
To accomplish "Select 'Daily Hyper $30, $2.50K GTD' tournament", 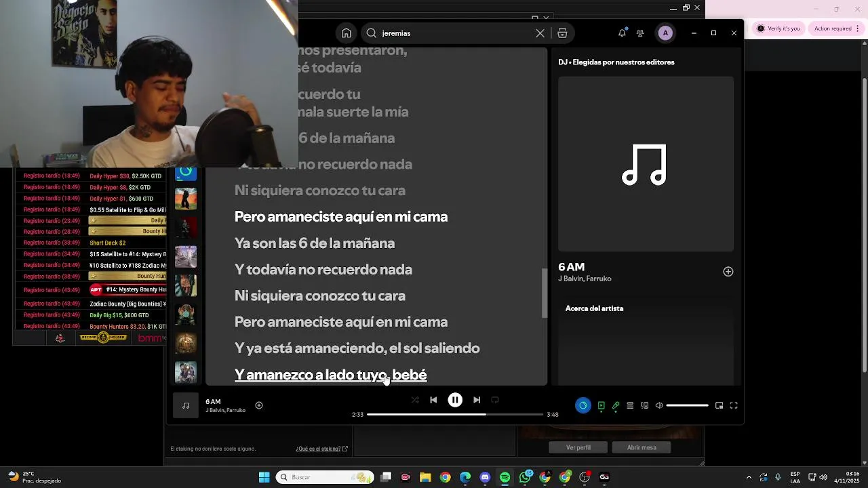I will pyautogui.click(x=92, y=176).
